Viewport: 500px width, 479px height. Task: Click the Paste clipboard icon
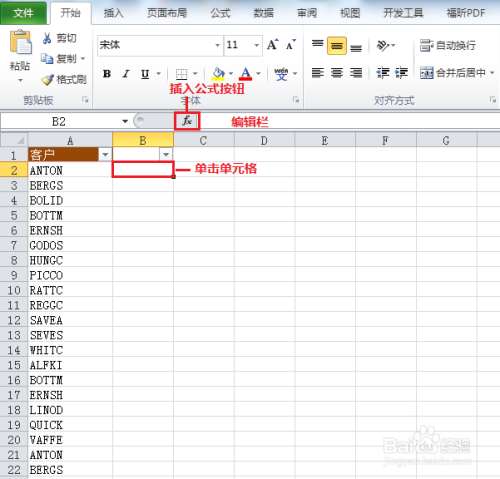[x=21, y=42]
